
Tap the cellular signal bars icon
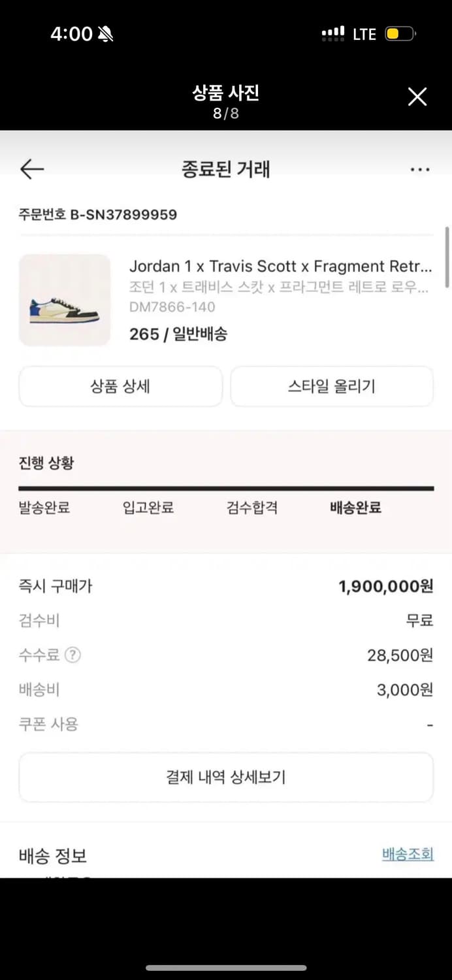[334, 33]
